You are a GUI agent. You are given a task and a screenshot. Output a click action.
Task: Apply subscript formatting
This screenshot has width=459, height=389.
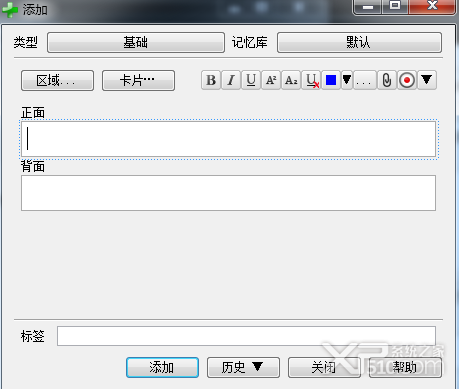291,80
